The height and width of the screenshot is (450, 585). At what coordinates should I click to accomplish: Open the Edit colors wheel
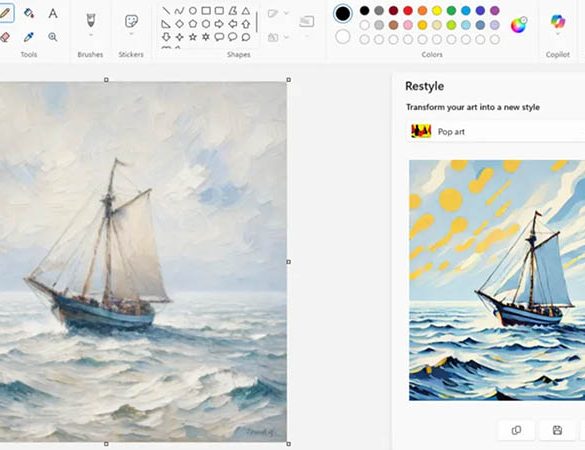(518, 25)
